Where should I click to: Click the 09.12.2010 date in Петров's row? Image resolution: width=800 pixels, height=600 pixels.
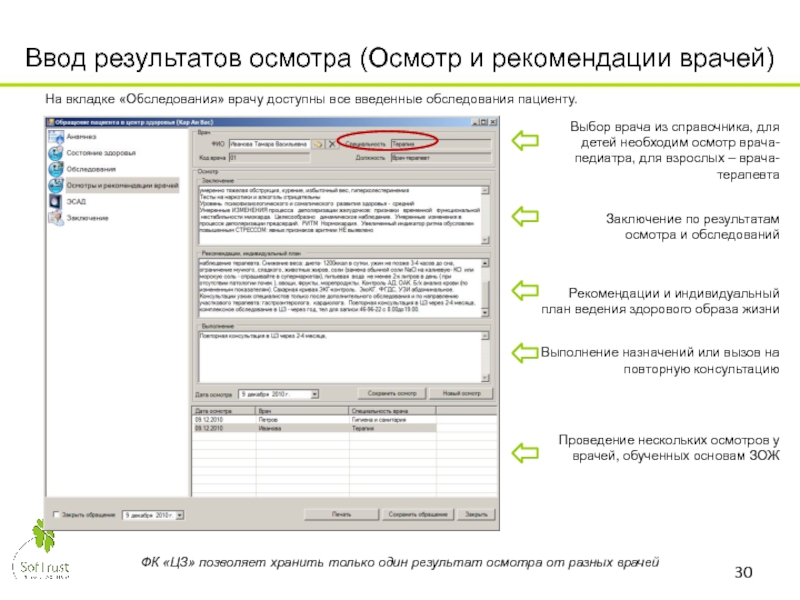pos(209,420)
